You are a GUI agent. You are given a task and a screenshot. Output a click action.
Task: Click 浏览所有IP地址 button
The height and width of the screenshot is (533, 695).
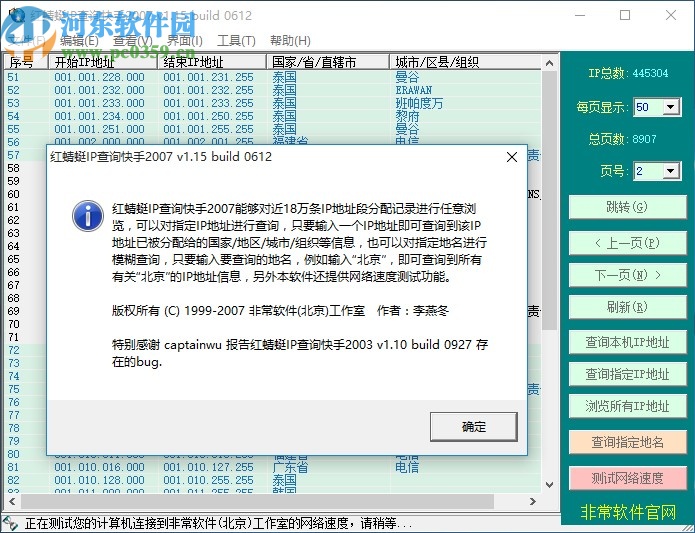[627, 406]
